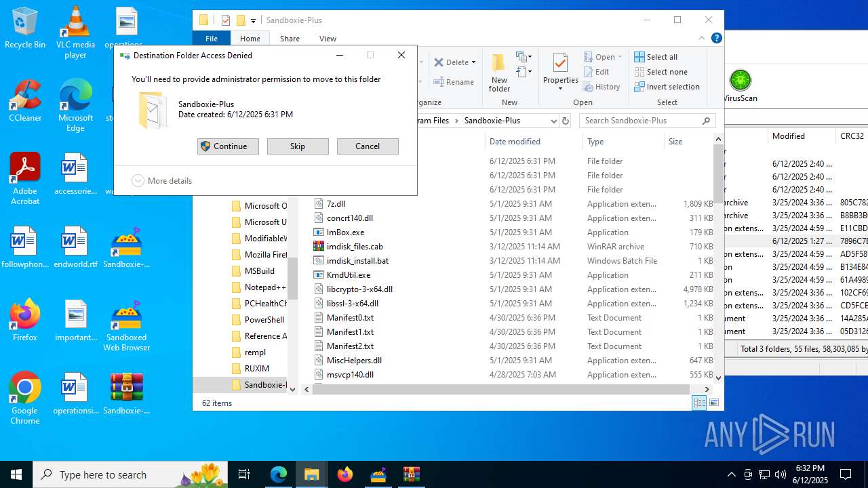Open New item dropdown in New group

(x=524, y=57)
